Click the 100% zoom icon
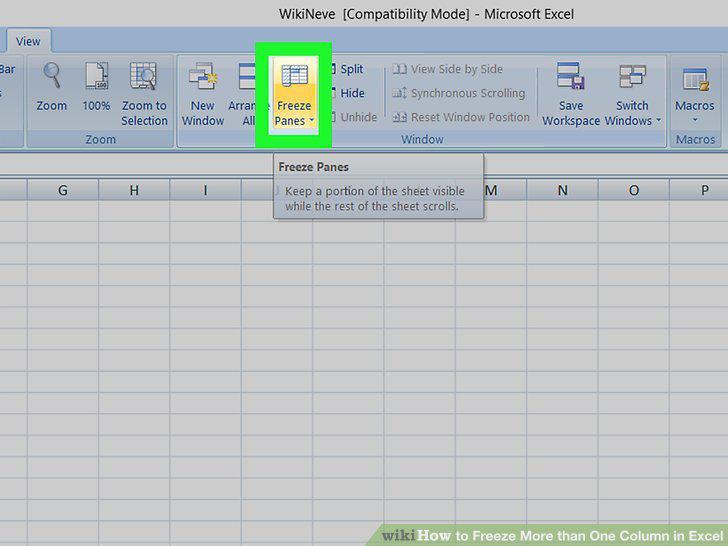The image size is (728, 546). click(x=97, y=76)
